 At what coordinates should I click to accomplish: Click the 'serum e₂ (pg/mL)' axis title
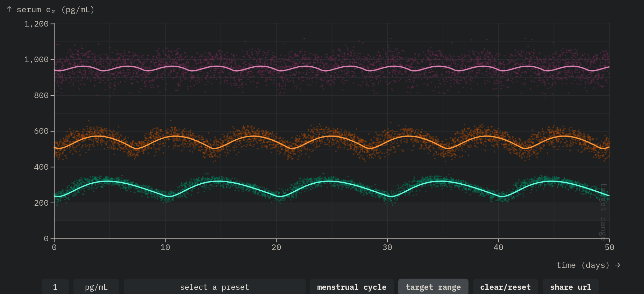51,10
